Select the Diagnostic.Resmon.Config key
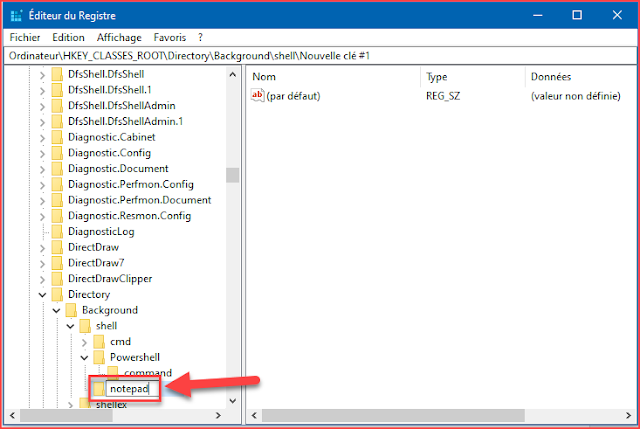The image size is (640, 429). coord(129,216)
